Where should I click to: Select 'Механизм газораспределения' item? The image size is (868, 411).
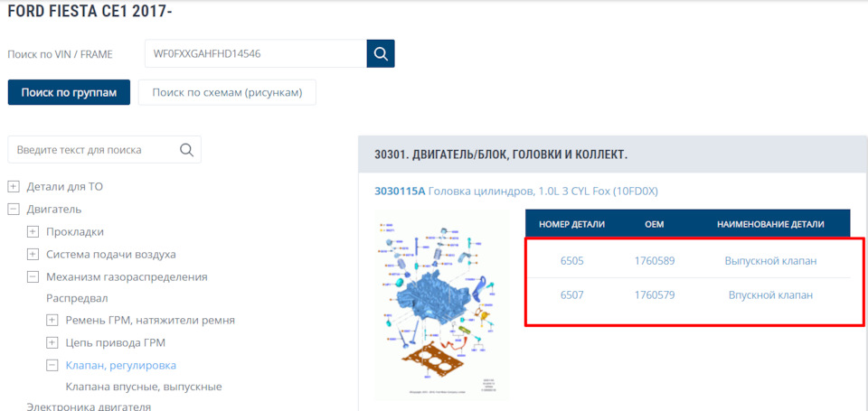127,276
